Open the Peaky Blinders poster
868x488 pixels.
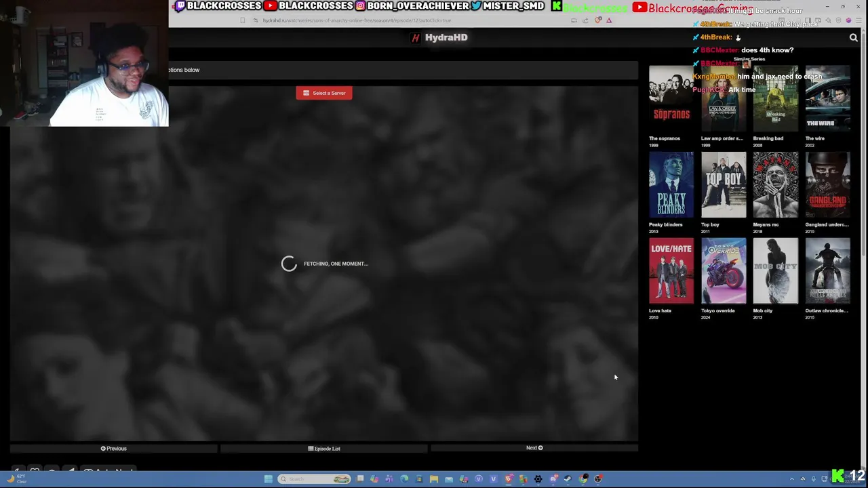(x=671, y=185)
